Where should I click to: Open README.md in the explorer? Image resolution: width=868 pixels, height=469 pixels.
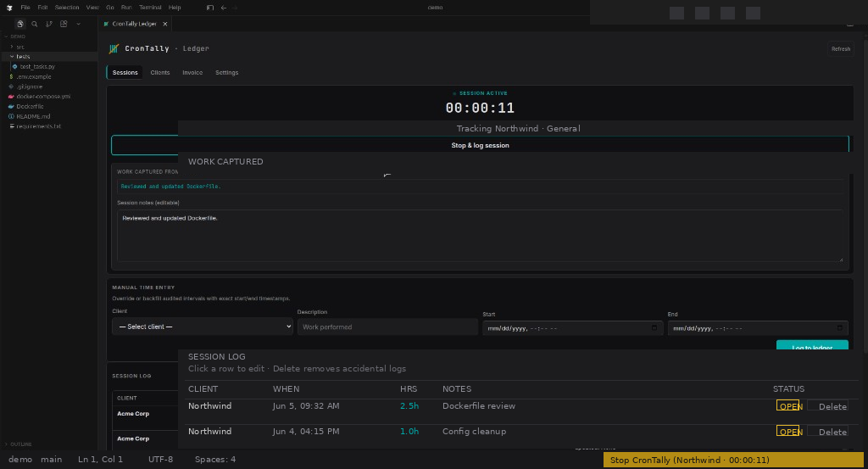(33, 116)
